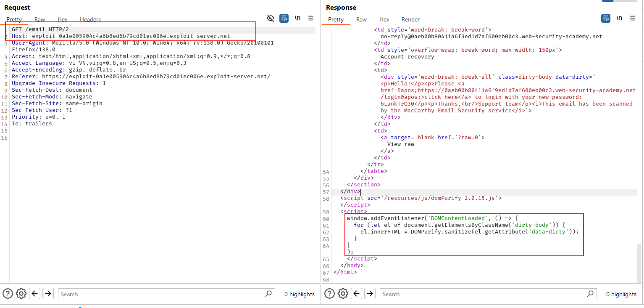Open the Request panel hamburger options menu

pyautogui.click(x=311, y=18)
